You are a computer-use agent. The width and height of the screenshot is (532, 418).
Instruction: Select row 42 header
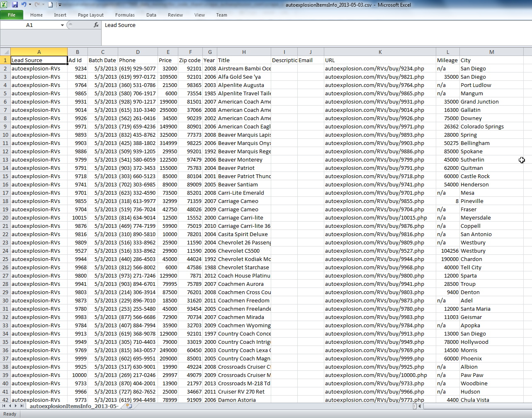pos(5,400)
